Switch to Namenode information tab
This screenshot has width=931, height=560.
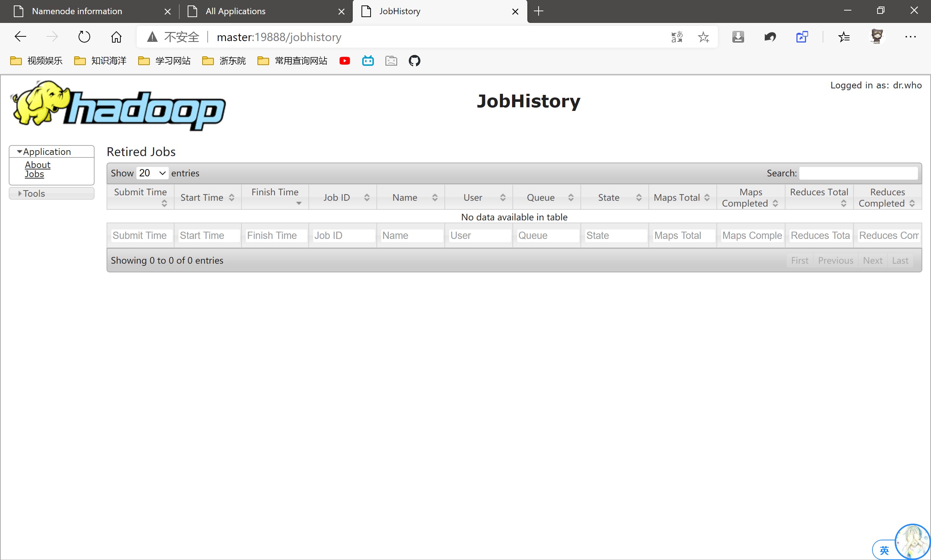coord(77,11)
